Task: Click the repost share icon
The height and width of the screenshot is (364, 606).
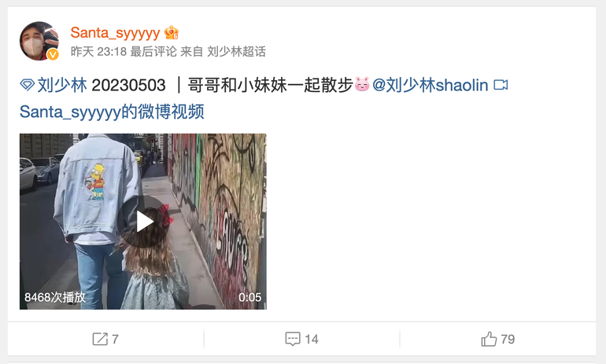Action: tap(100, 339)
